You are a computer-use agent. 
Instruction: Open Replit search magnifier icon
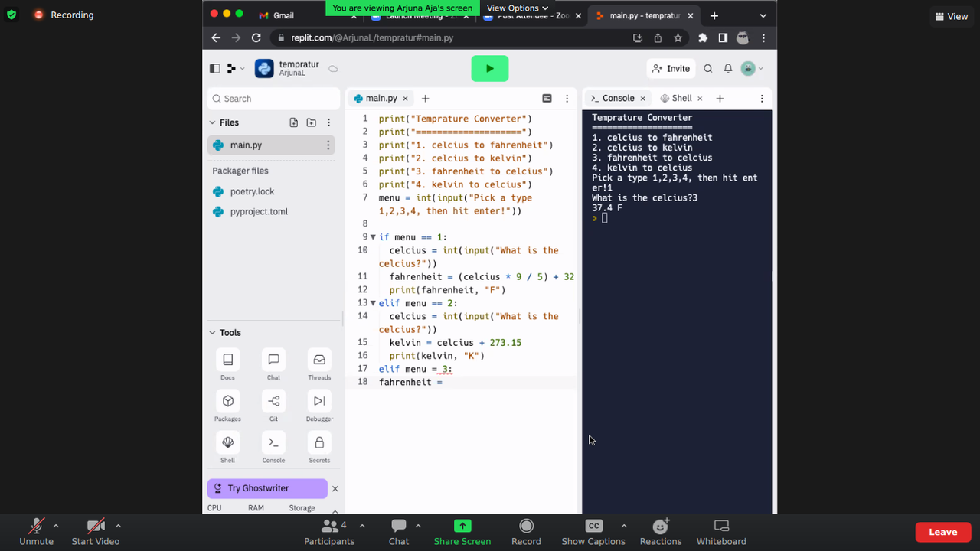[x=708, y=69]
